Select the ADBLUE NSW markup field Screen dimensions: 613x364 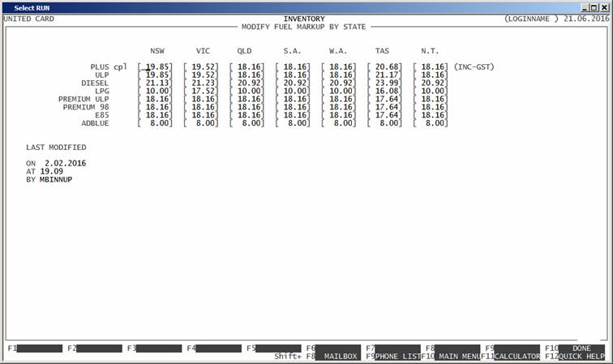[155, 123]
